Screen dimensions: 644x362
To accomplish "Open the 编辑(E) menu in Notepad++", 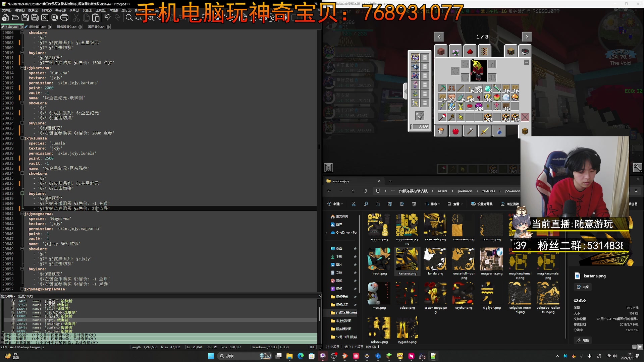I will coord(20,10).
